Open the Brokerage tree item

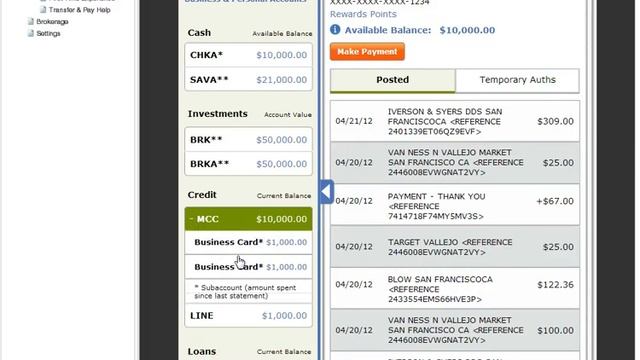[x=52, y=21]
